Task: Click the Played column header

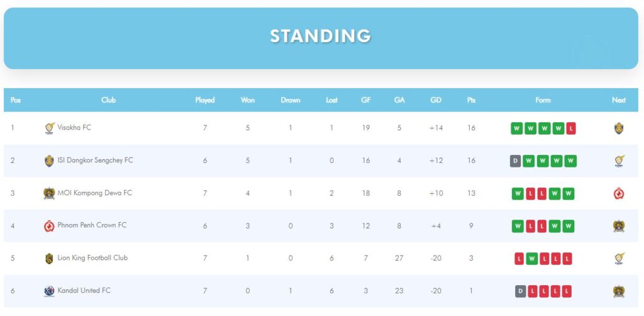Action: [x=205, y=100]
